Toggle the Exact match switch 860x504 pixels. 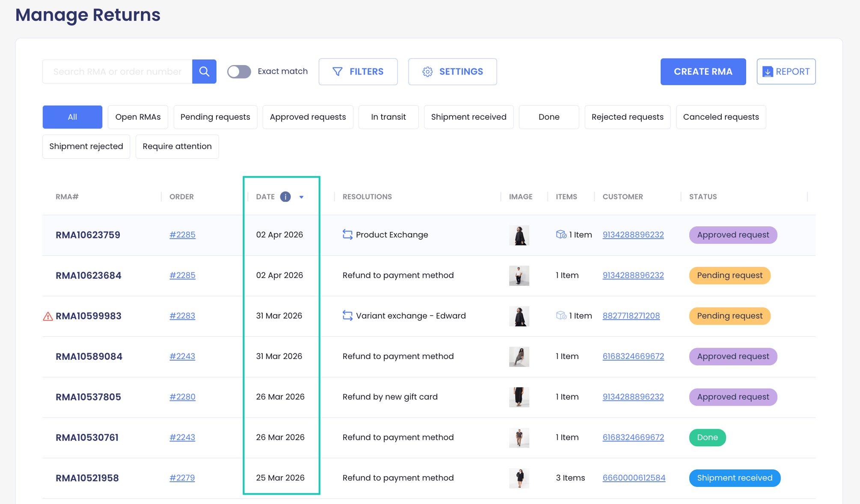[239, 71]
